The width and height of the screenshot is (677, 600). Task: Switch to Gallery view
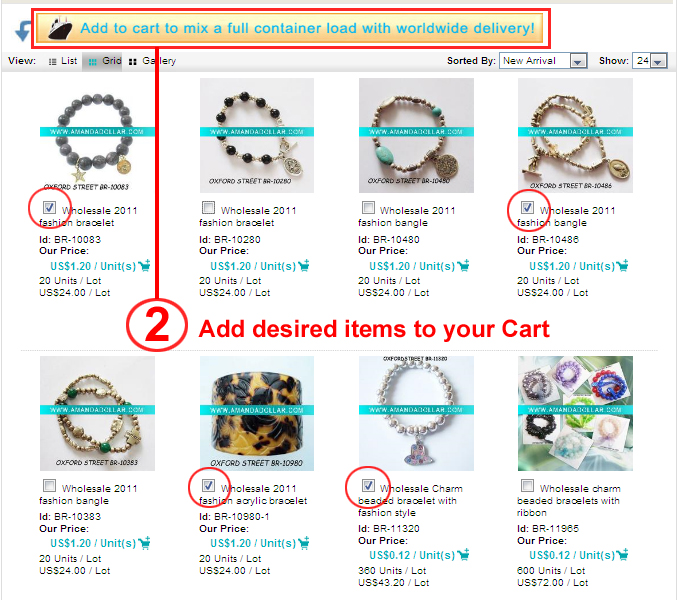(x=152, y=61)
